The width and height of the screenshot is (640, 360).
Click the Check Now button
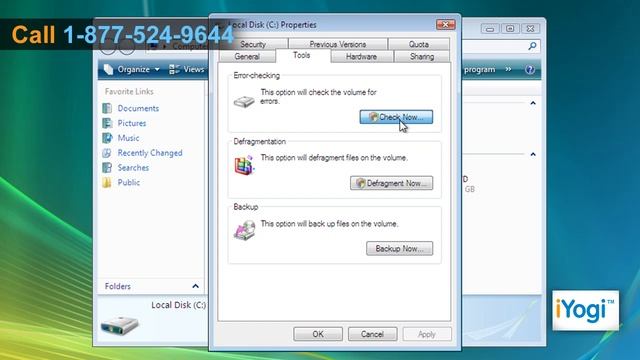[x=396, y=117]
